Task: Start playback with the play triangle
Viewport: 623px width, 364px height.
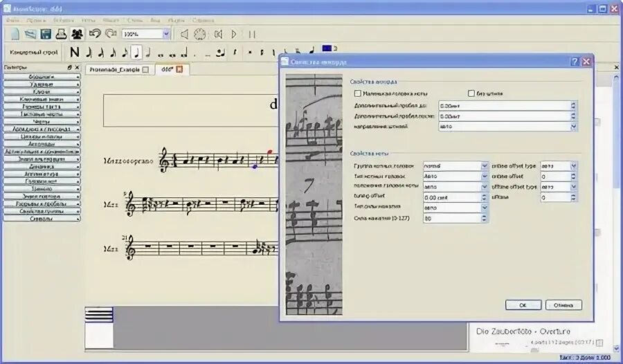Action: coord(234,34)
